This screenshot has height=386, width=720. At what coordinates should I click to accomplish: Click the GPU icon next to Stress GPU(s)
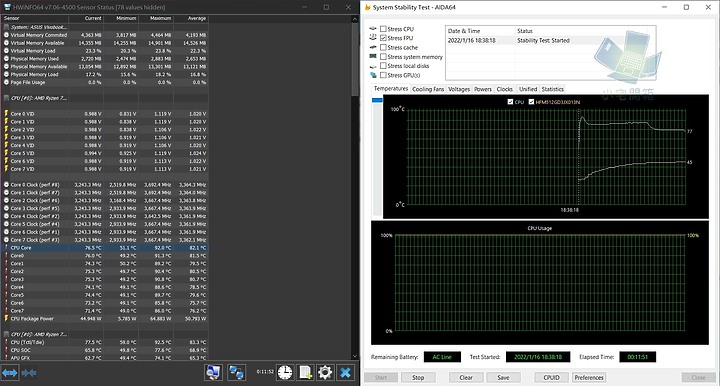pyautogui.click(x=373, y=75)
